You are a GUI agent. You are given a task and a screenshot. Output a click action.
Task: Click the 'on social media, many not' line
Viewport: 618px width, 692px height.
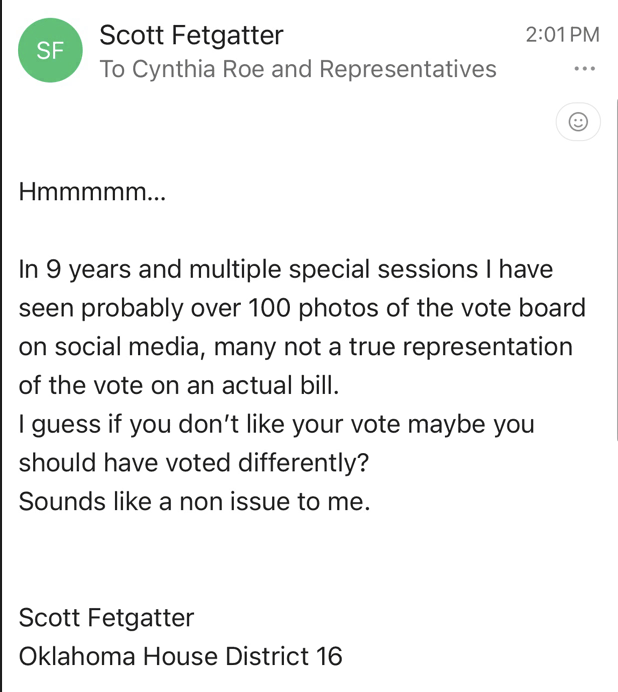296,347
